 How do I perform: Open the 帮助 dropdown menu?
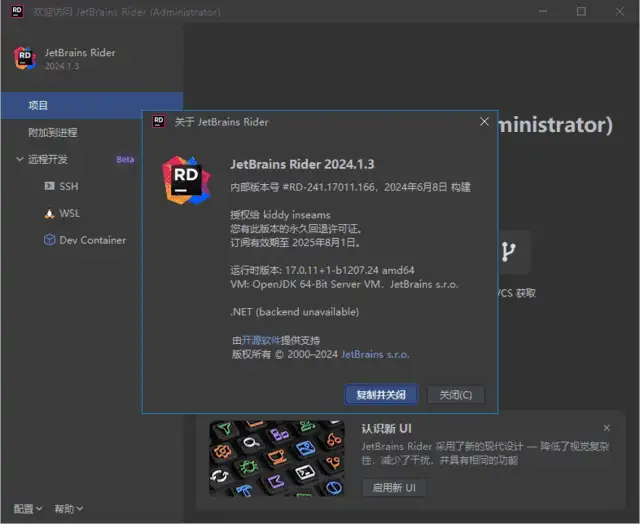pyautogui.click(x=68, y=509)
